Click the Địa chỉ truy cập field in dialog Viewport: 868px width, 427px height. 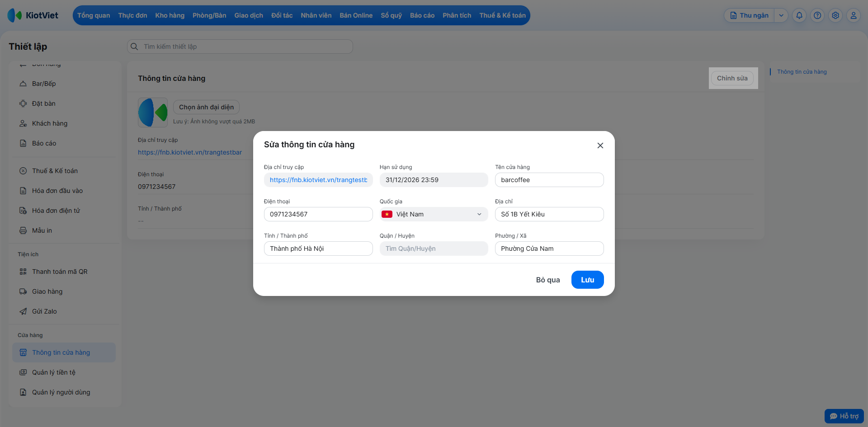[x=318, y=180]
